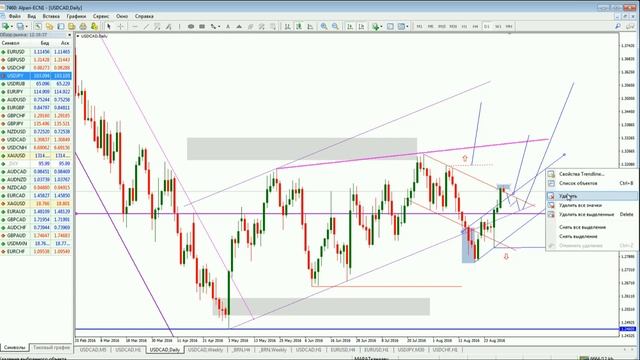The image size is (640, 360).
Task: Toggle the Data Window icon
Action: click(x=49, y=26)
